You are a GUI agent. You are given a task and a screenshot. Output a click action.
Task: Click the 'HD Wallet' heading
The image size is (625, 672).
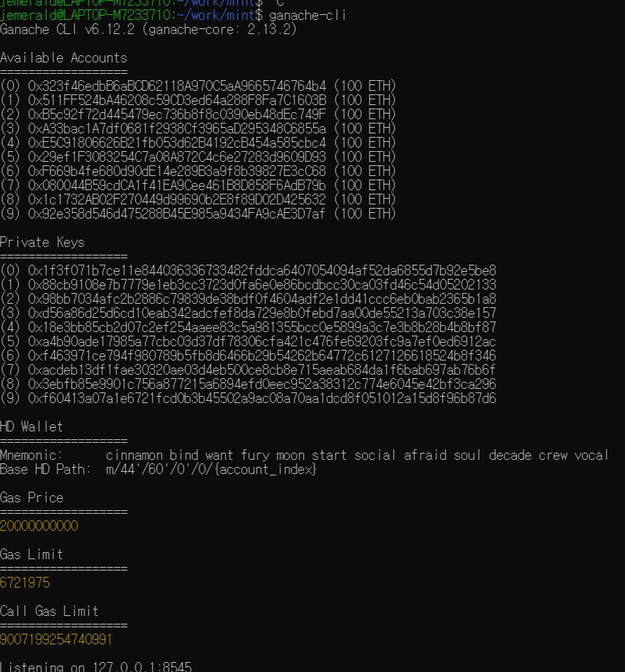(32, 427)
